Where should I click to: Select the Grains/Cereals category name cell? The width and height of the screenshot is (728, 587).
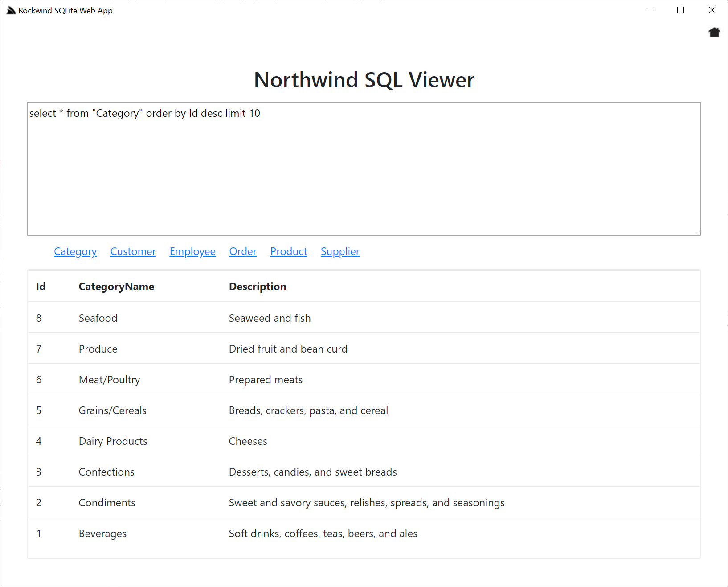point(113,410)
